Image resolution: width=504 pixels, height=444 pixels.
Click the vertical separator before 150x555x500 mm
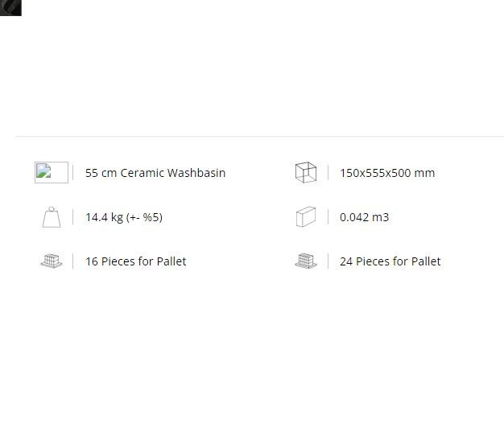(328, 172)
